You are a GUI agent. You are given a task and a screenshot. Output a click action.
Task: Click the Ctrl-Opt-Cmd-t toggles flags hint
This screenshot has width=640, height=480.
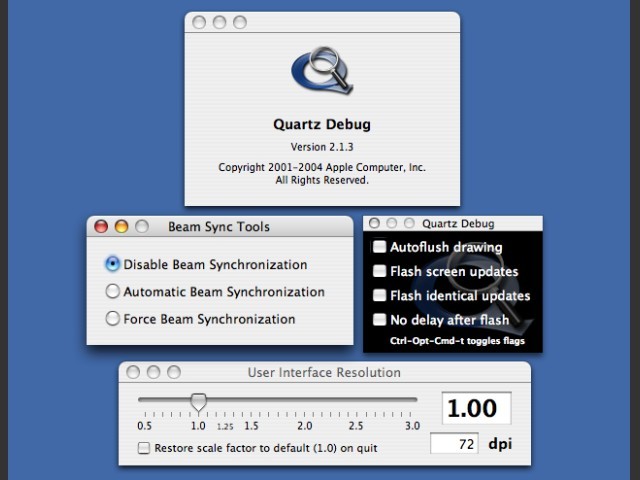point(457,340)
